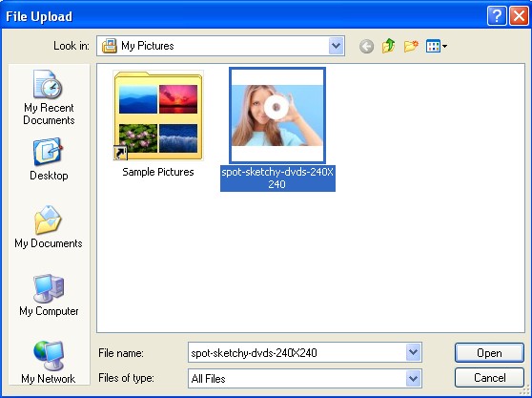
Task: Go up one folder level
Action: (388, 46)
